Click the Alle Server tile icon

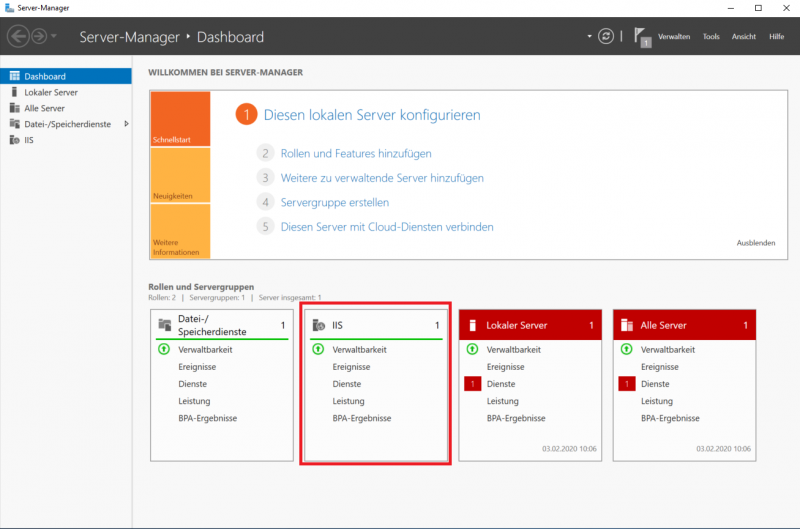628,325
